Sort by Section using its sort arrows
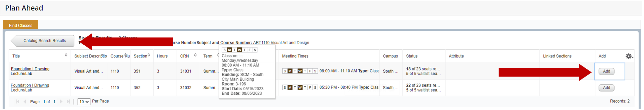 (x=149, y=55)
